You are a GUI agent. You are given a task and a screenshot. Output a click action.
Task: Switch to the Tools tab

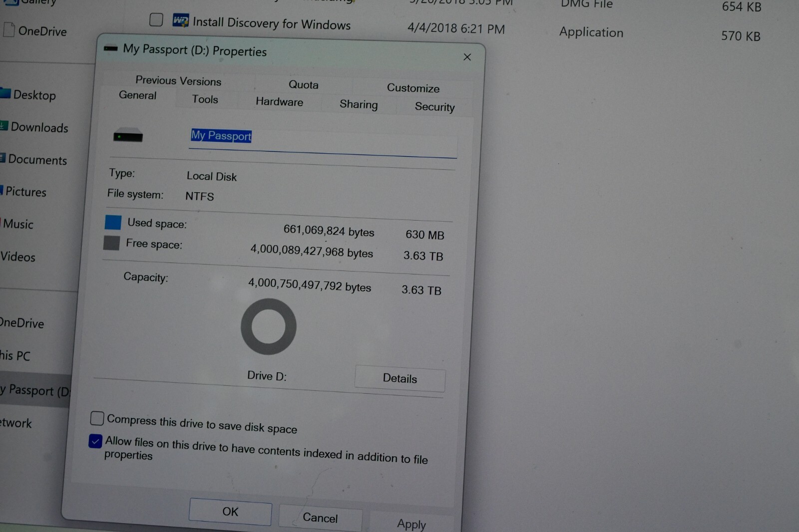click(205, 99)
